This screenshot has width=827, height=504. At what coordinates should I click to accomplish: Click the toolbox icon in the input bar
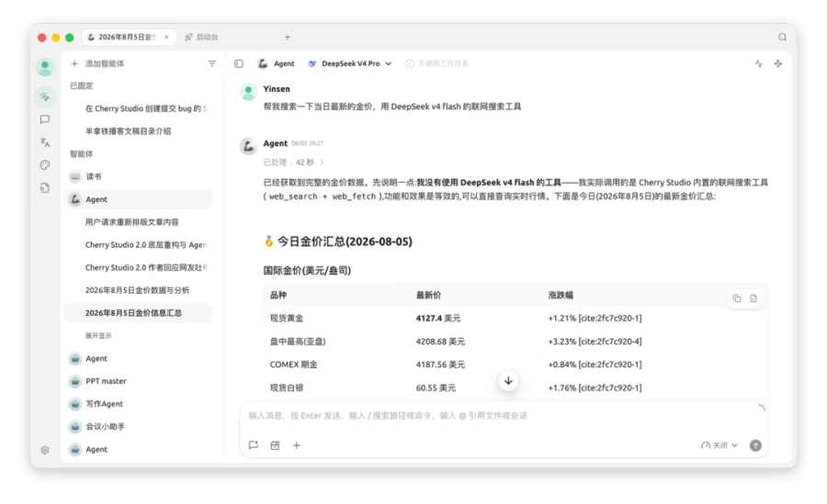tap(276, 445)
